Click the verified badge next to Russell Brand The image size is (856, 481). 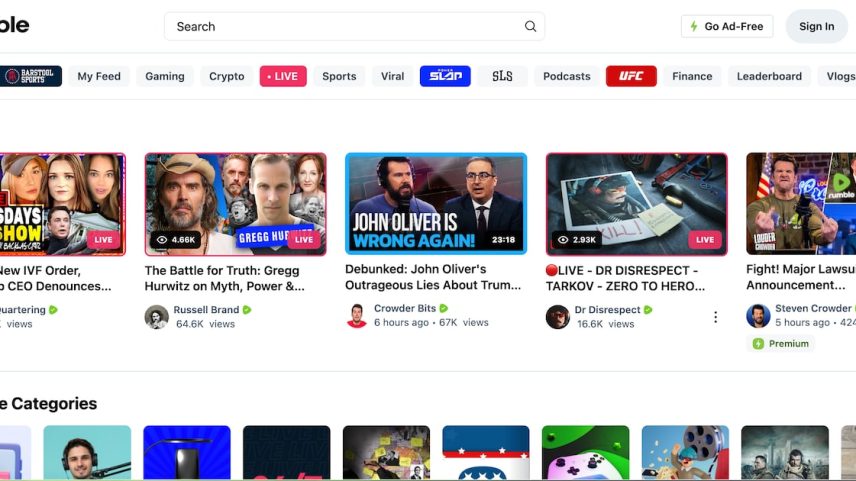247,310
